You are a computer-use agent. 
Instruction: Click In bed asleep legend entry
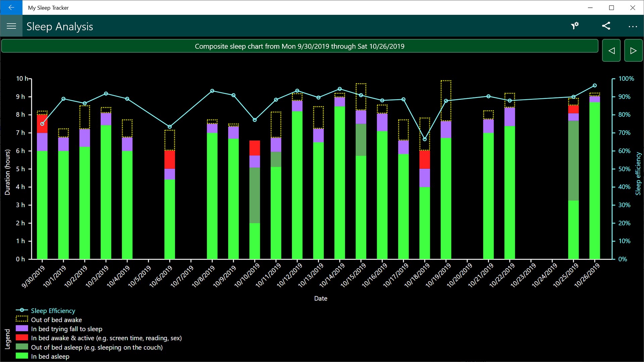tap(50, 356)
